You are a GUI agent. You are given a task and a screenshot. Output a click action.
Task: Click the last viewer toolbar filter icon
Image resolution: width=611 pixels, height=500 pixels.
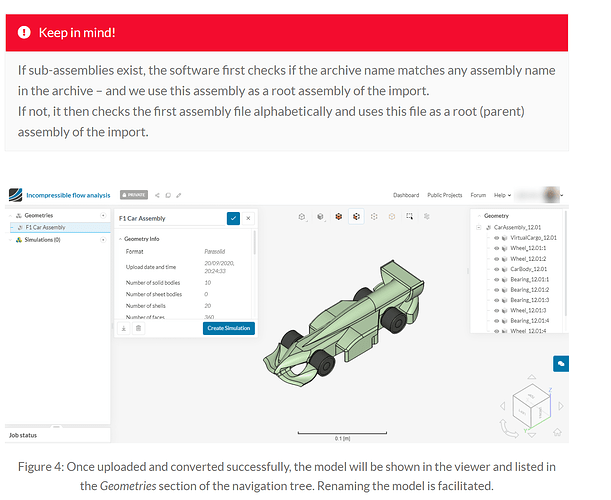tap(427, 216)
